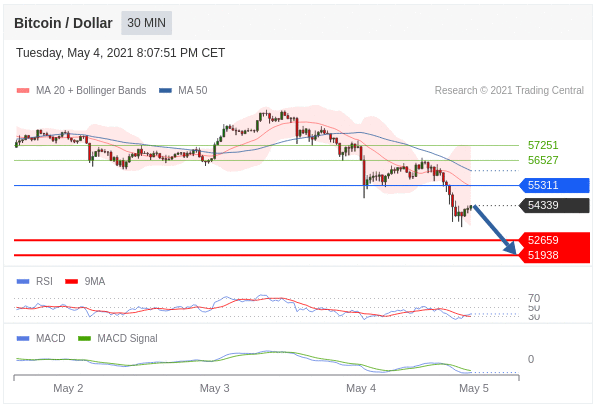Click the MA 50 legend label
The width and height of the screenshot is (597, 406).
193,90
